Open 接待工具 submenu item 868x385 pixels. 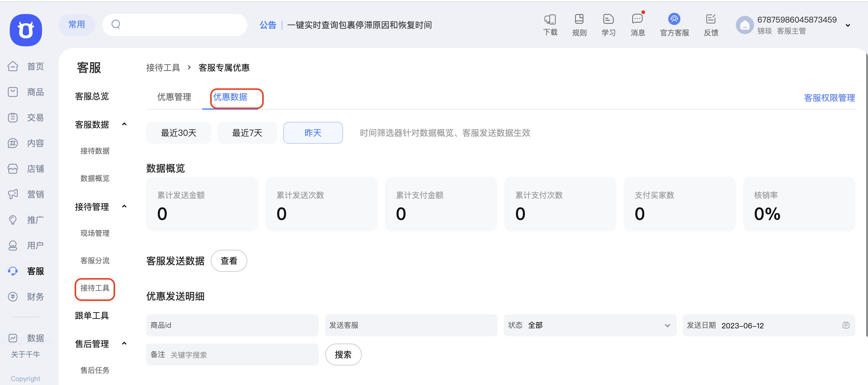tap(95, 288)
